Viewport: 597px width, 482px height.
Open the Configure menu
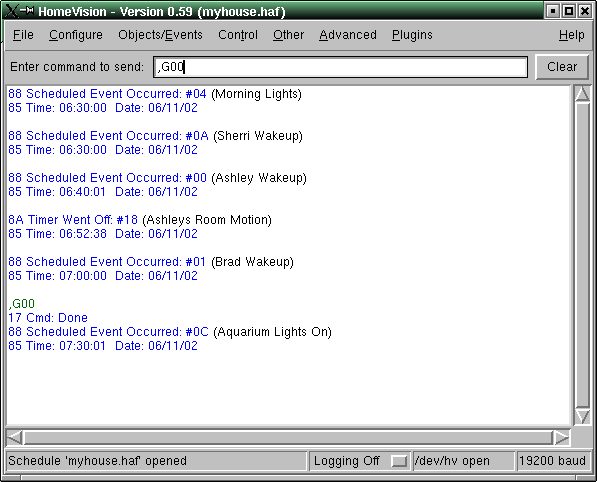[76, 35]
